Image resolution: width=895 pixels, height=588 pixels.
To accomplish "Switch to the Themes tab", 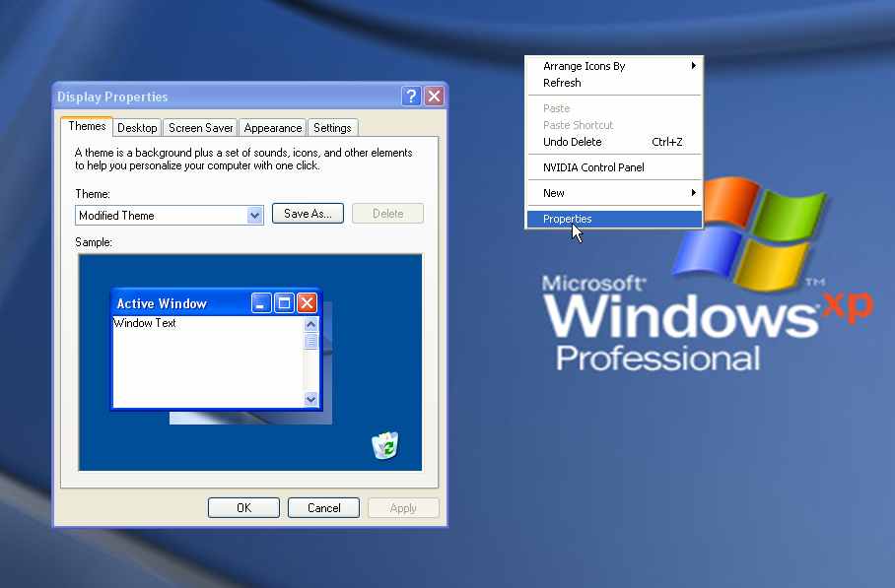I will coord(87,126).
